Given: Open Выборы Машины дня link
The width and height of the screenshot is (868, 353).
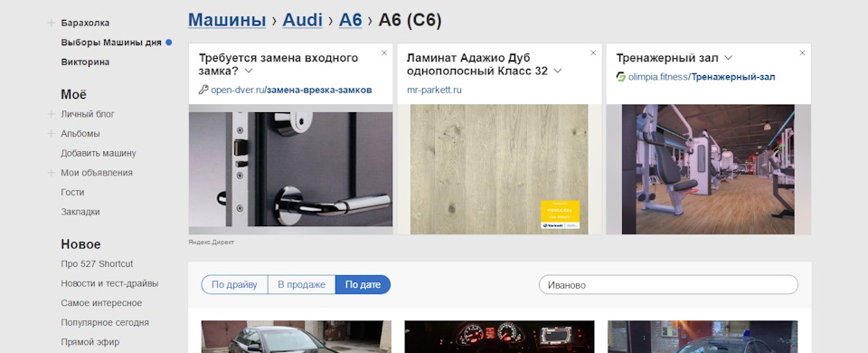Looking at the screenshot, I should (x=111, y=43).
